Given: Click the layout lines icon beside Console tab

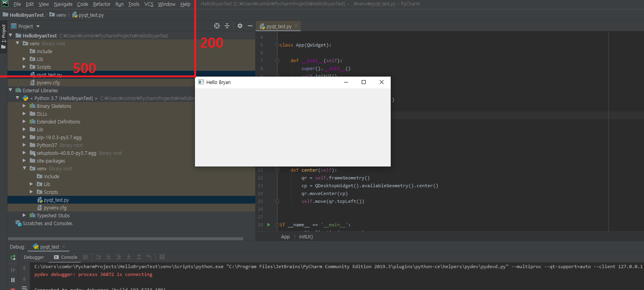Looking at the screenshot, I should tap(85, 257).
